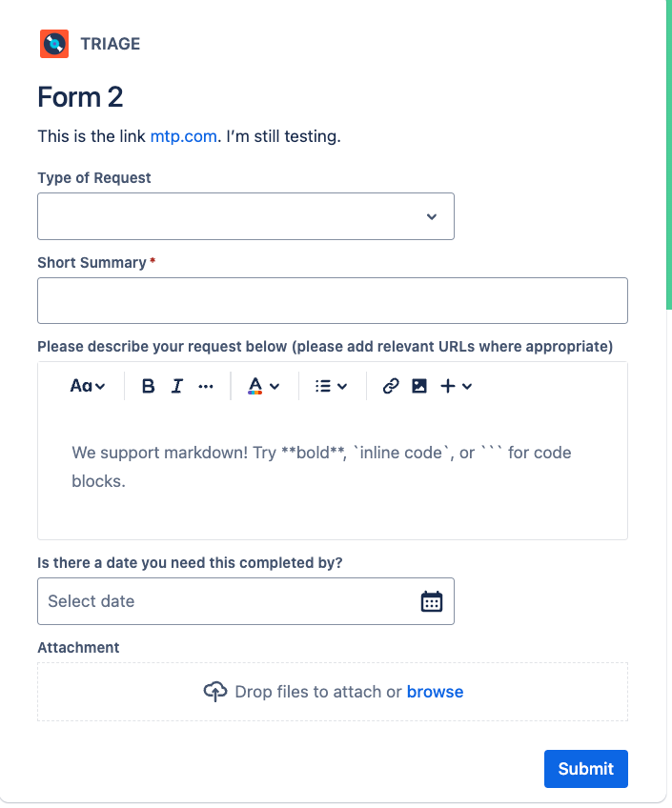Open the more formatting options icon

206,386
